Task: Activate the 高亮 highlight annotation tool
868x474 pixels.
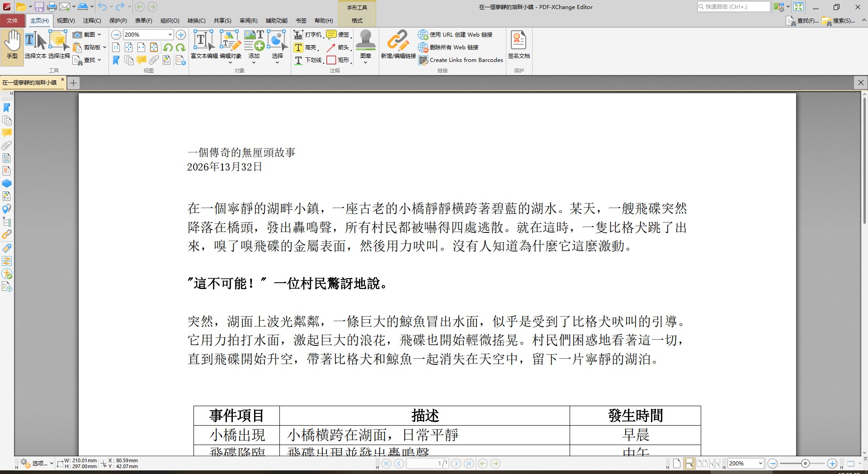Action: (x=307, y=47)
